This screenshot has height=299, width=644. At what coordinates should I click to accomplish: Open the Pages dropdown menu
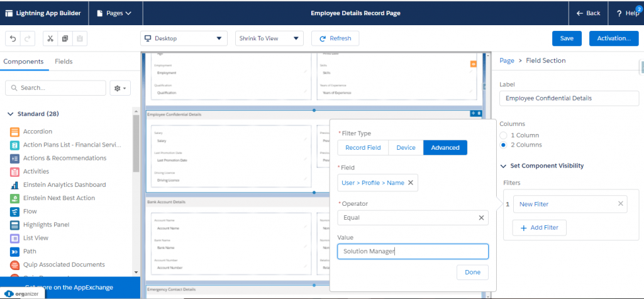coord(114,13)
